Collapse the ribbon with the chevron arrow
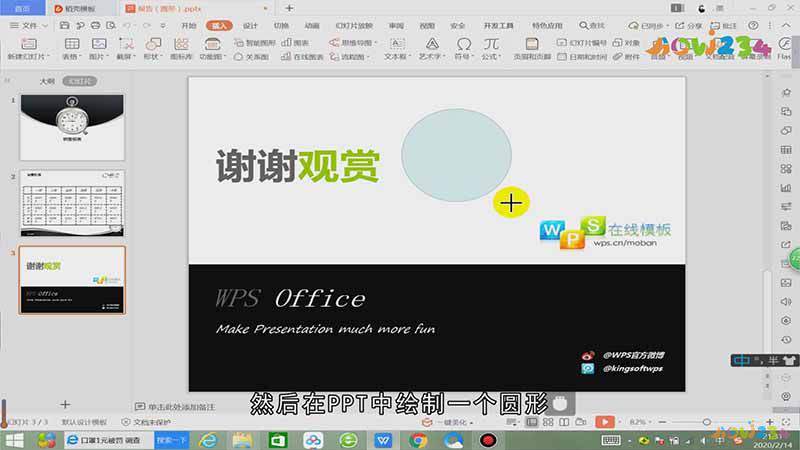The image size is (800, 450). pyautogui.click(x=785, y=25)
